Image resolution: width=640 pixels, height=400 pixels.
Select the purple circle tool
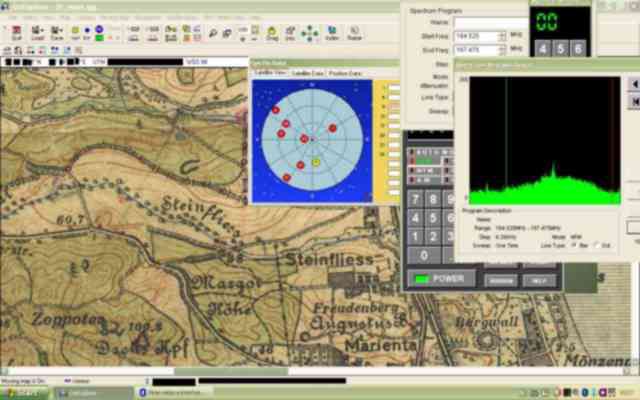point(99,29)
